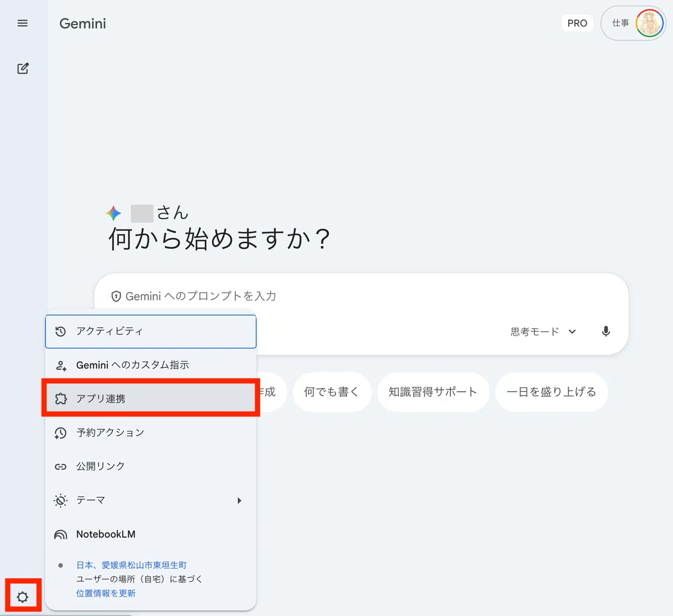Open NotebookLM from the menu
Screen dimensions: 673x616
[x=151, y=534]
